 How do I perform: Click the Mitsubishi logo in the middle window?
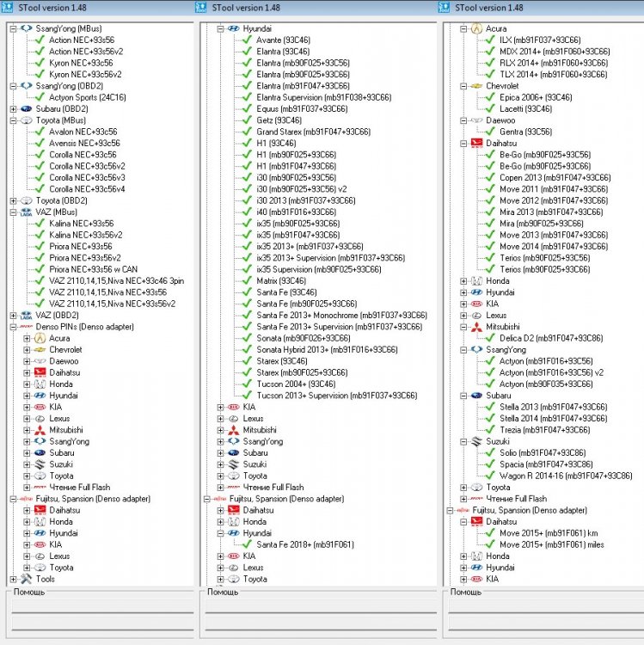[x=234, y=430]
